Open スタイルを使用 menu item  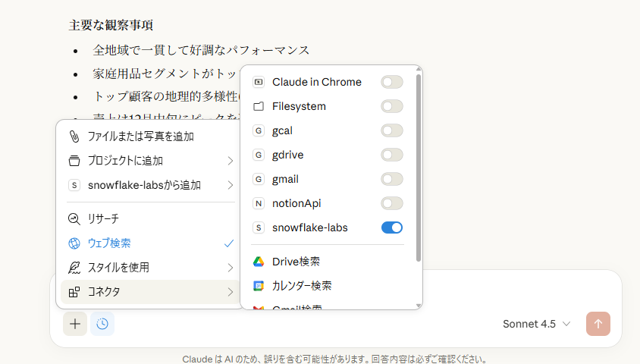pos(151,268)
